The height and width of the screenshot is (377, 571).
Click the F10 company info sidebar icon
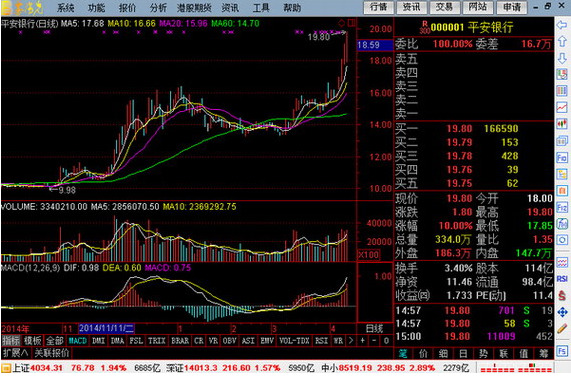point(562,157)
